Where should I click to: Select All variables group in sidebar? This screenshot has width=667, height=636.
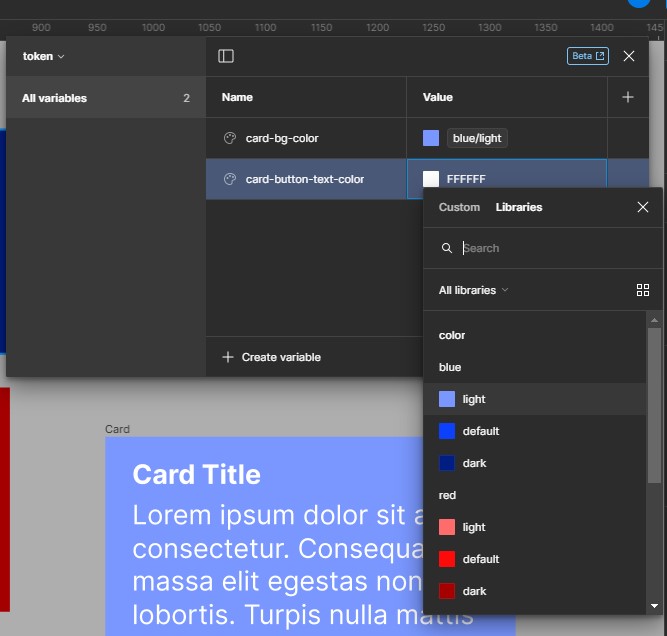[55, 98]
